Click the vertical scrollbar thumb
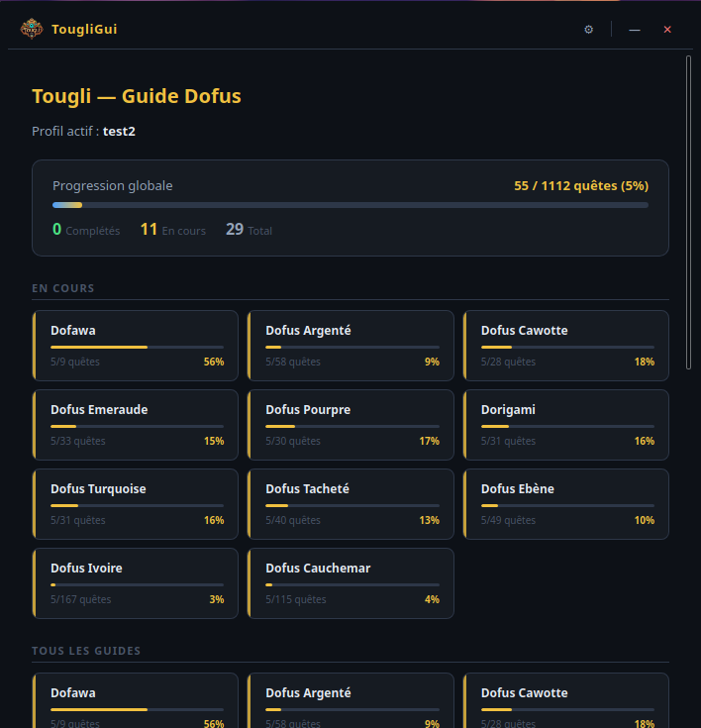The image size is (701, 728). 688,213
